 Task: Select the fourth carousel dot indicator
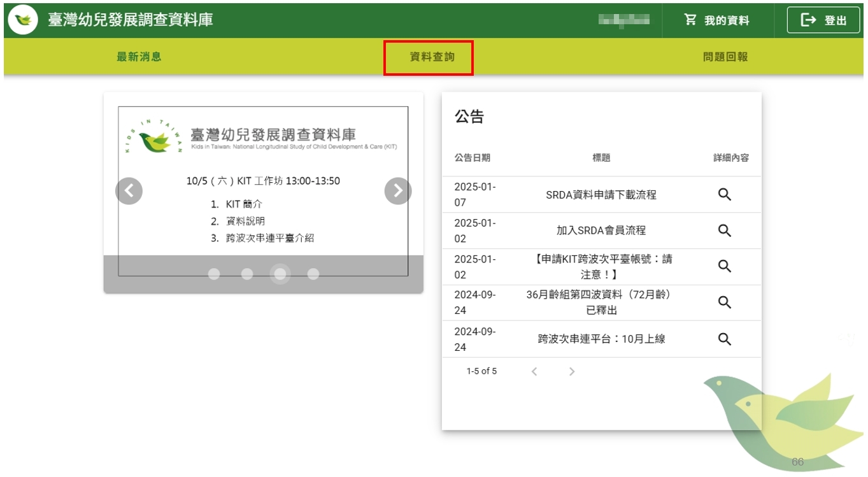(x=313, y=274)
